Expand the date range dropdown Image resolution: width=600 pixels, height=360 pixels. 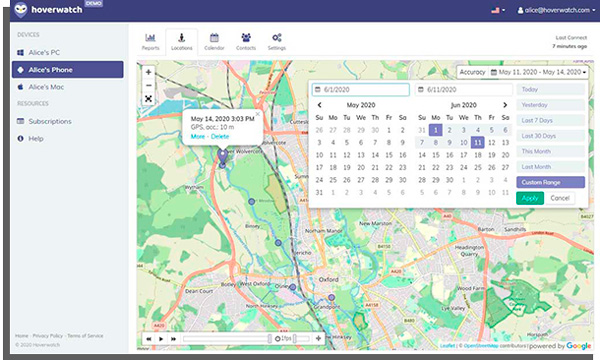(x=540, y=72)
